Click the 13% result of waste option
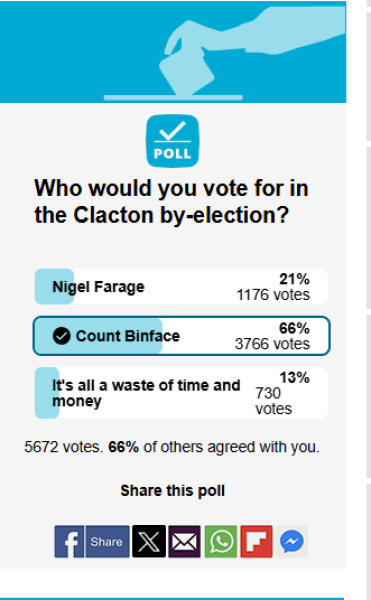The image size is (371, 600). pos(294,378)
